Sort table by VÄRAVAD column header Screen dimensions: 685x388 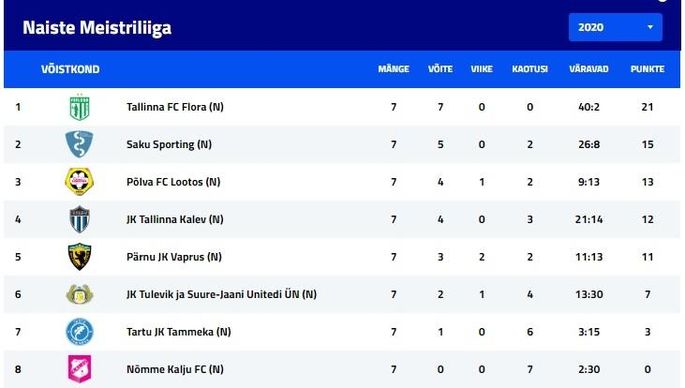(588, 69)
